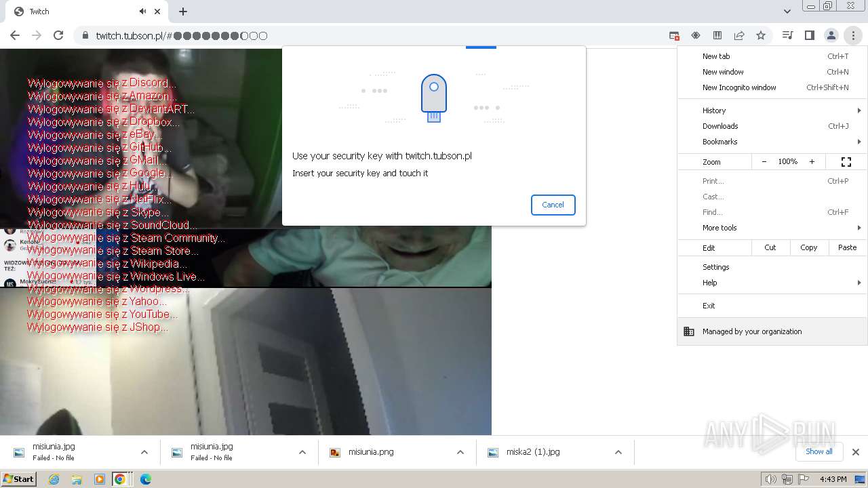868x488 pixels.
Task: Click the Action Center flag icon
Action: 804,479
